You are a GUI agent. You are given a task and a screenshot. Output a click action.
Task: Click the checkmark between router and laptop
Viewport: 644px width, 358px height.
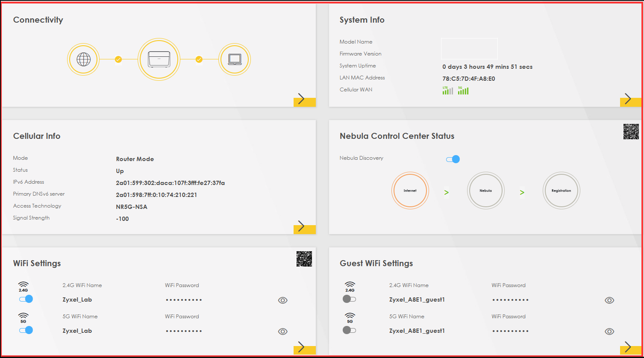coord(199,59)
